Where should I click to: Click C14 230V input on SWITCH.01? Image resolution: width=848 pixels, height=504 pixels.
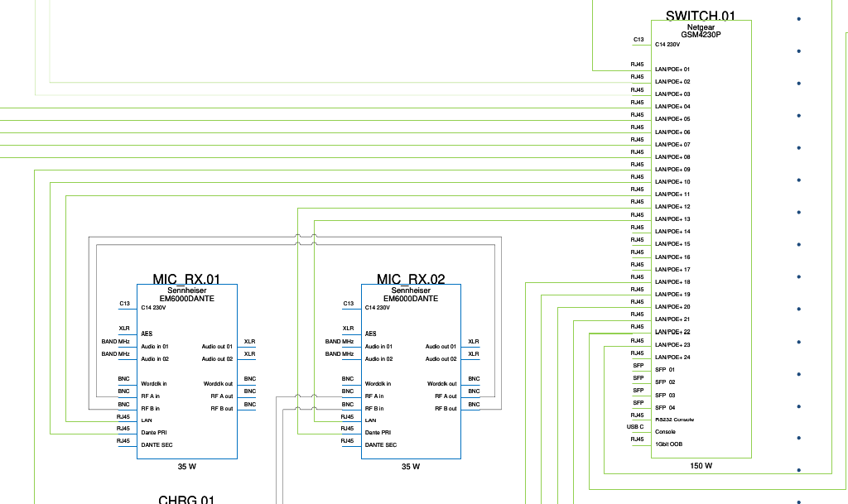tap(667, 45)
